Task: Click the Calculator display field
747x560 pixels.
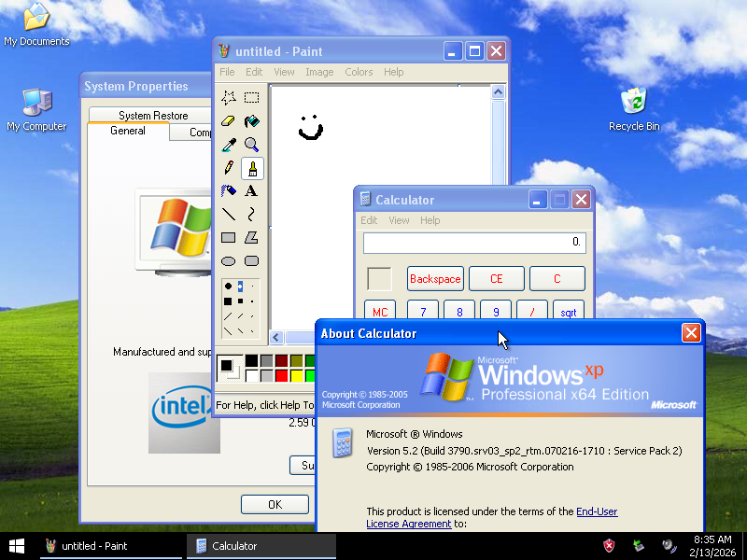Action: (x=474, y=243)
